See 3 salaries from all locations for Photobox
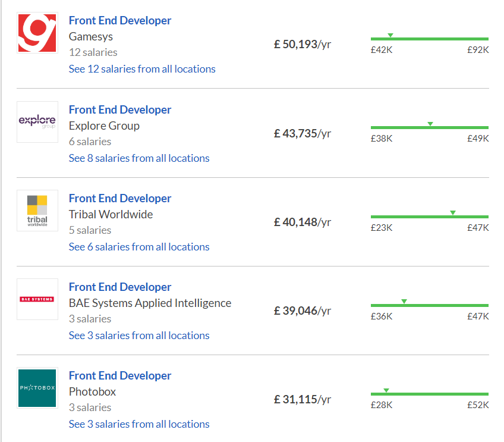504x442 pixels. [139, 424]
